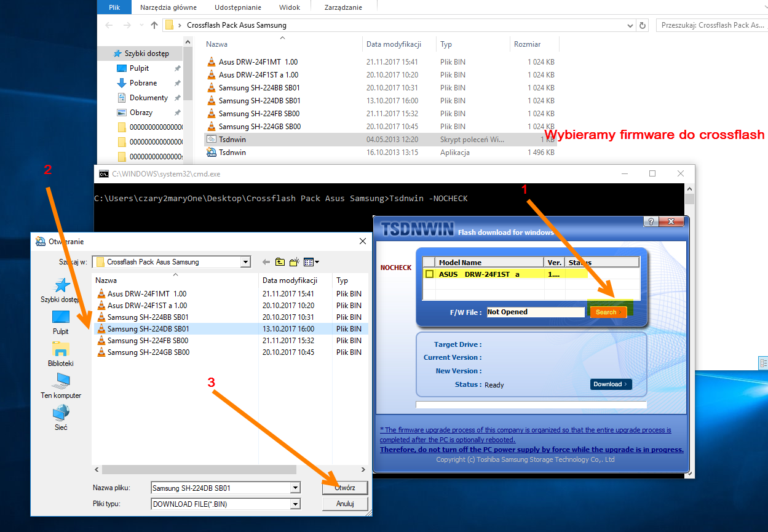This screenshot has width=768, height=532.
Task: Open Obrazy in Explorer sidebar
Action: pos(141,113)
